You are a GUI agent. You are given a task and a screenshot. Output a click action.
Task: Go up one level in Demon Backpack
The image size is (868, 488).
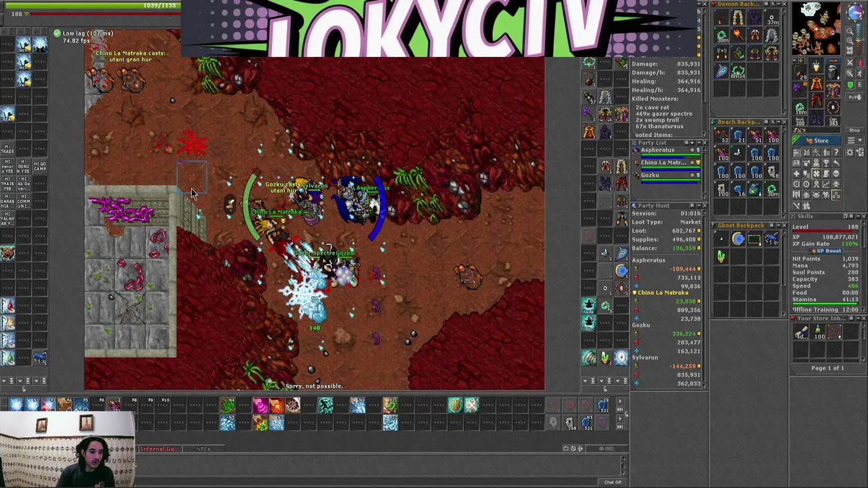pos(773,3)
